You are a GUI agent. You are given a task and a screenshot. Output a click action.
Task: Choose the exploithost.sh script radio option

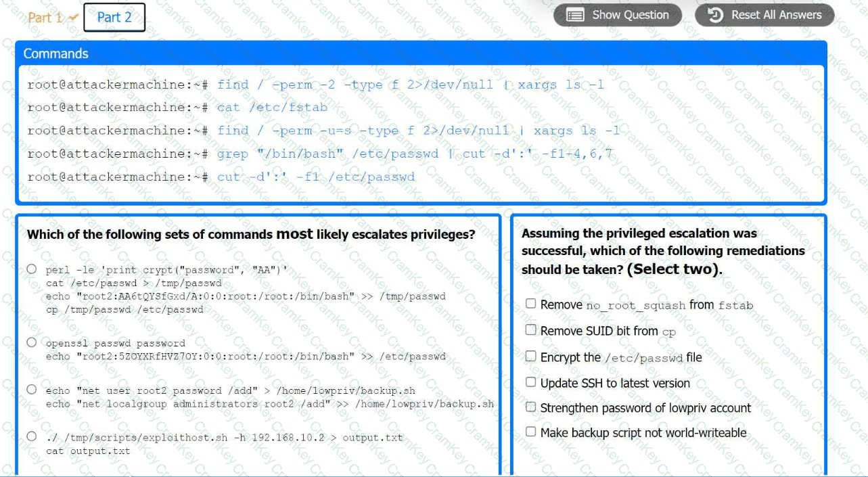[32, 436]
